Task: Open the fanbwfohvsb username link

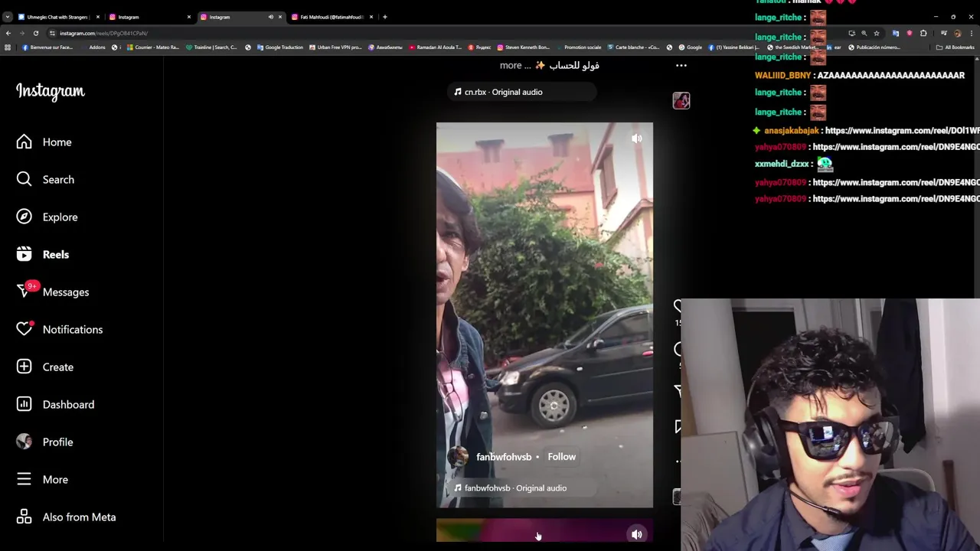Action: click(x=503, y=457)
